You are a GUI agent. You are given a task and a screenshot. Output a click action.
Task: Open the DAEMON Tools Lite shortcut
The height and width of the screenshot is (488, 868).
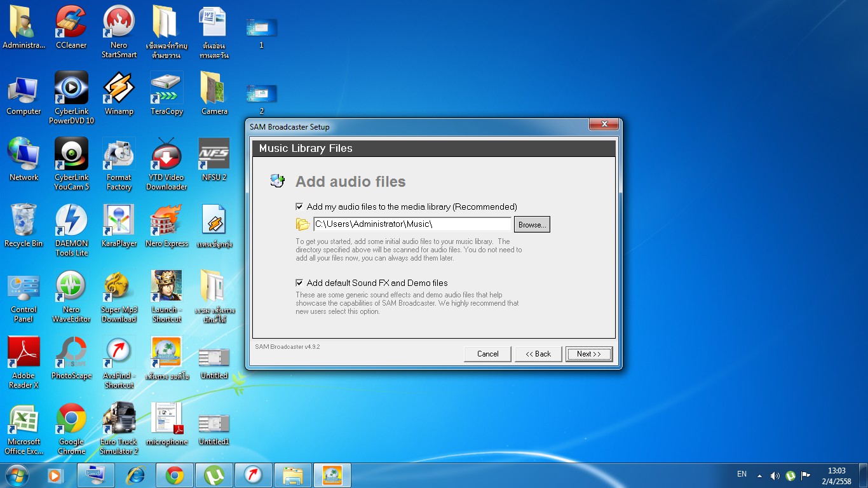tap(71, 231)
